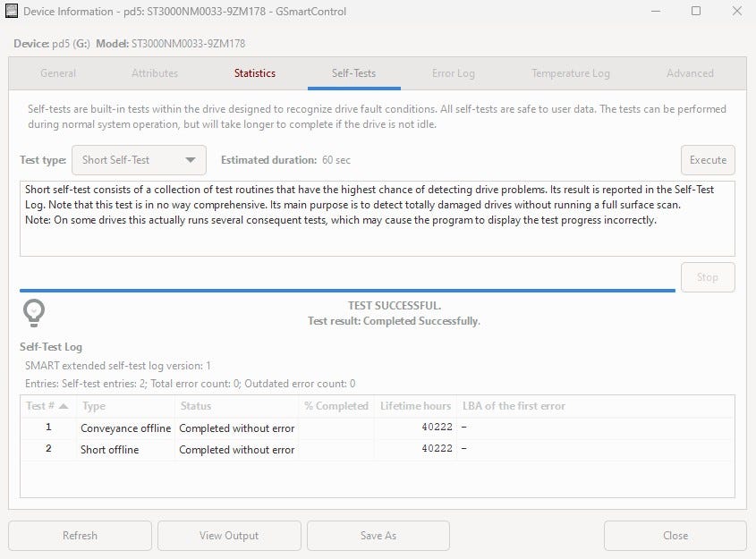Switch to the Attributes tab
Screen dimensions: 756x559
coord(155,73)
